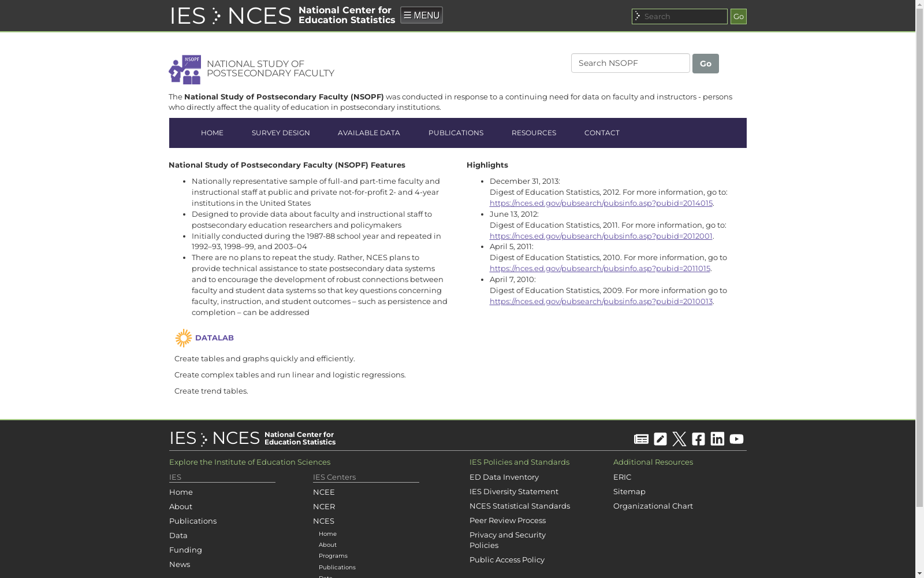This screenshot has height=578, width=924.
Task: Click the Home link under the footer IES heading
Action: pyautogui.click(x=181, y=492)
